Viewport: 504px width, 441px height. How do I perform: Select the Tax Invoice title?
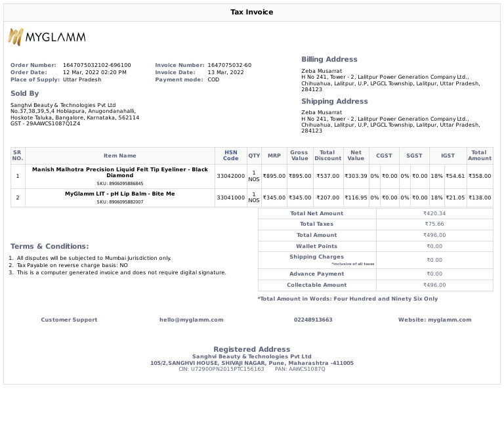click(252, 12)
